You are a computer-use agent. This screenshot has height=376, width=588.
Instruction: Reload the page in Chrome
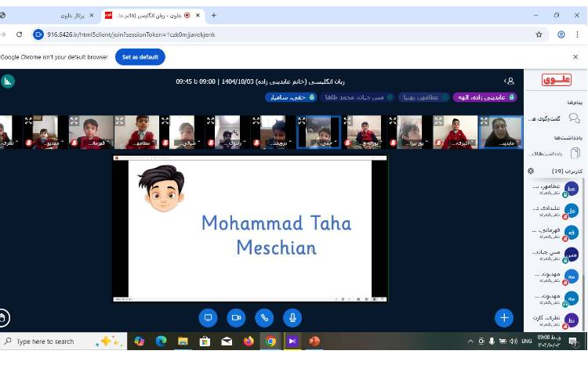point(19,34)
